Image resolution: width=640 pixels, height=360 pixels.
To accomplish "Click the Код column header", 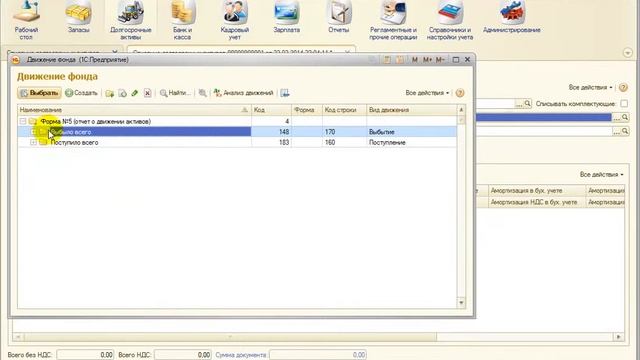I will pos(271,110).
